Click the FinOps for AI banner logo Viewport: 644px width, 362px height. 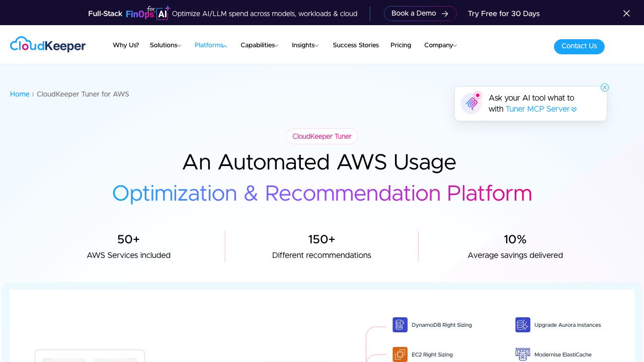pos(148,13)
